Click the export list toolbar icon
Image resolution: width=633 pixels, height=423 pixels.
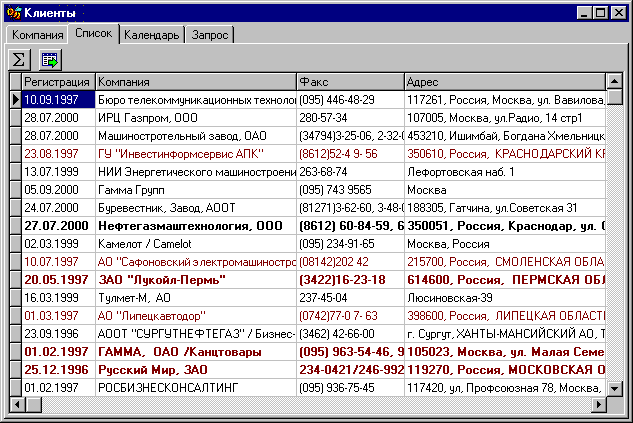pyautogui.click(x=50, y=60)
